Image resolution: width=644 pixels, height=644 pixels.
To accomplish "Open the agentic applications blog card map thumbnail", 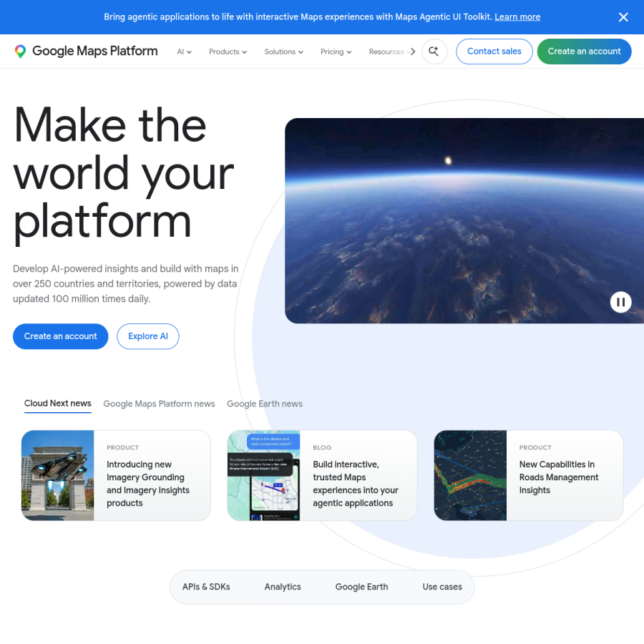I will tap(263, 476).
